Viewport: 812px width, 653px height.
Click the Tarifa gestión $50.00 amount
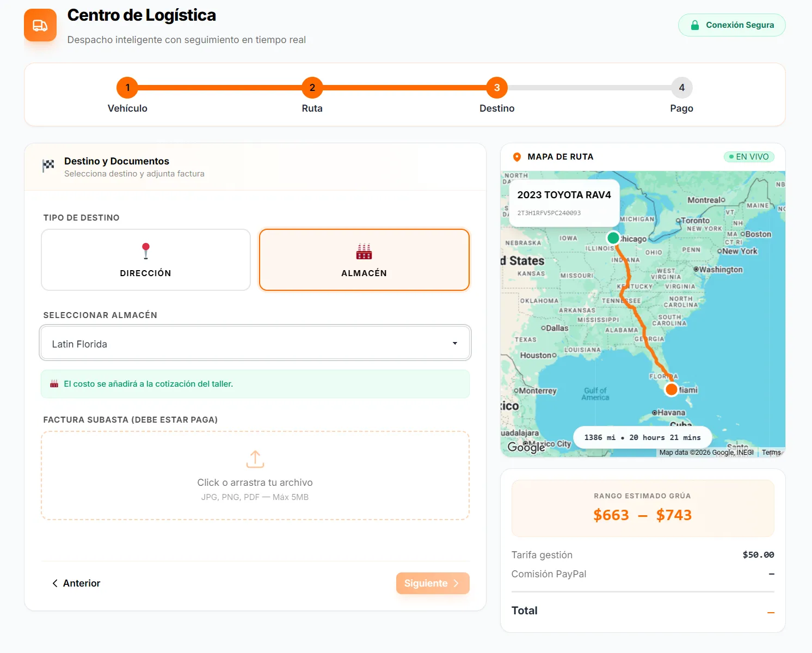[x=758, y=555]
